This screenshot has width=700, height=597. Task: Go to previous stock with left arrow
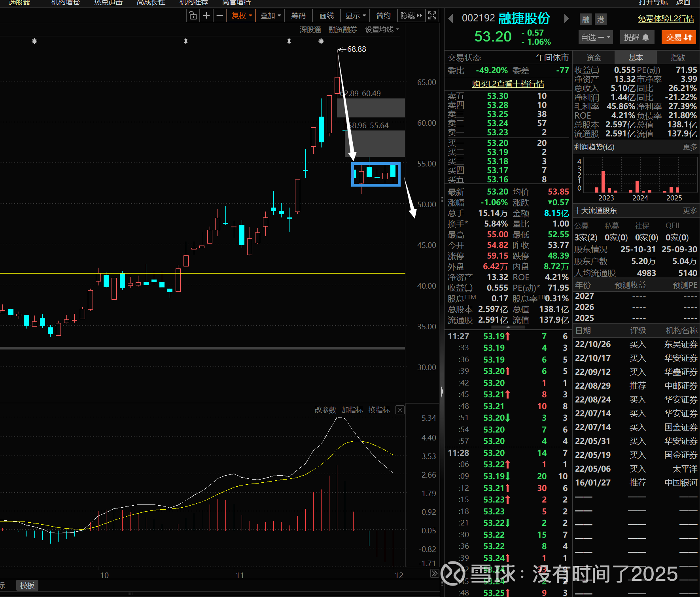click(x=450, y=19)
